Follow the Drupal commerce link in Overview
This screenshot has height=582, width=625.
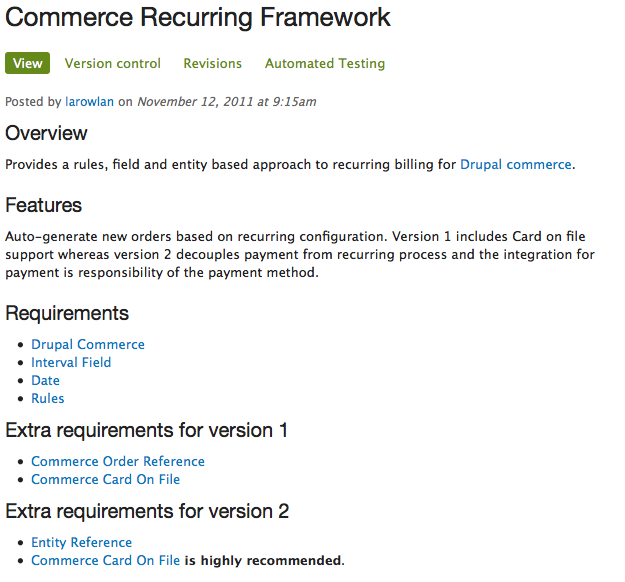516,165
